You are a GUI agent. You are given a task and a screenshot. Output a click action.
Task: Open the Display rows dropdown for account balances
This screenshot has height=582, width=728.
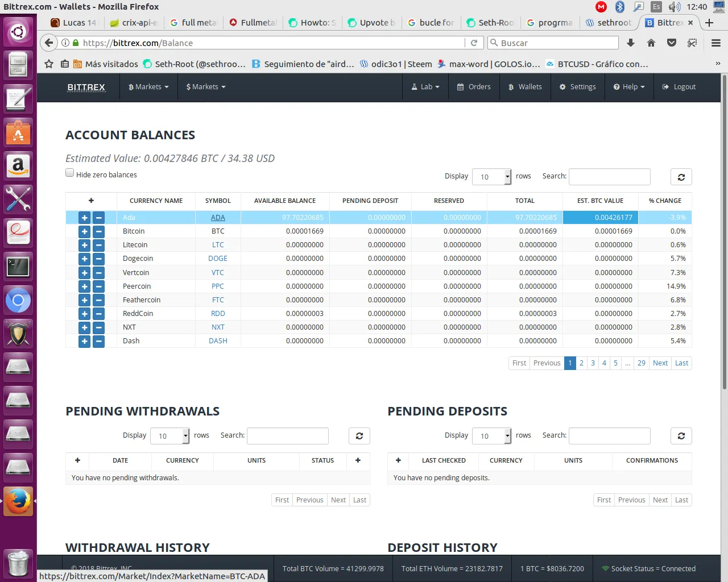click(x=492, y=177)
